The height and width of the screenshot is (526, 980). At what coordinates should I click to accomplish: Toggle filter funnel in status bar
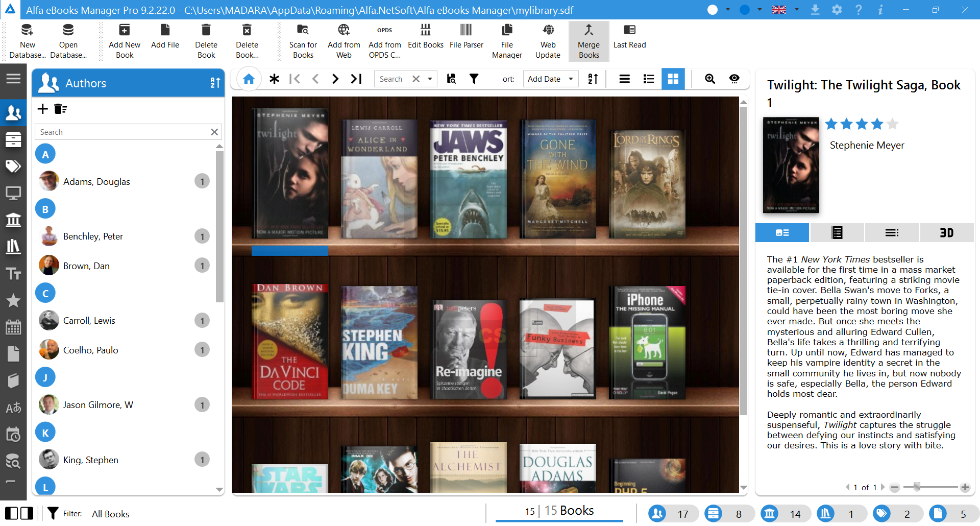53,513
